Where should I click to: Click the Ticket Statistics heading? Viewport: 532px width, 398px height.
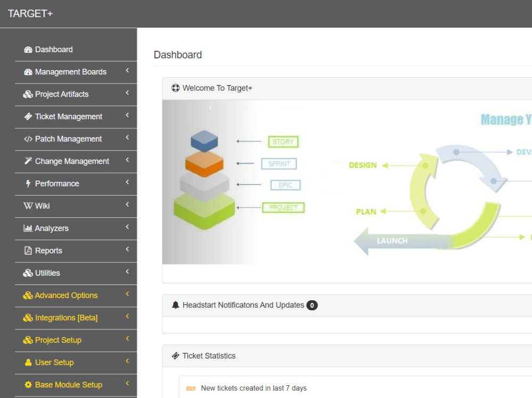[209, 355]
